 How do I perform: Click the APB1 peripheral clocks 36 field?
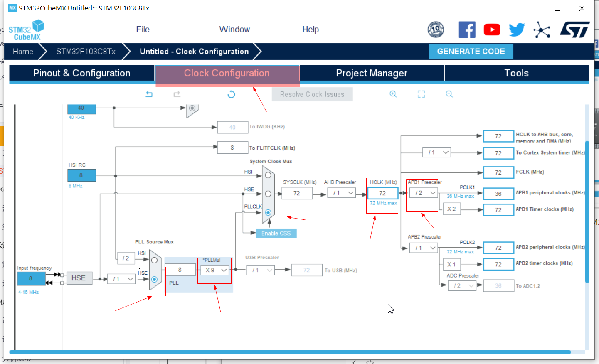(x=498, y=194)
